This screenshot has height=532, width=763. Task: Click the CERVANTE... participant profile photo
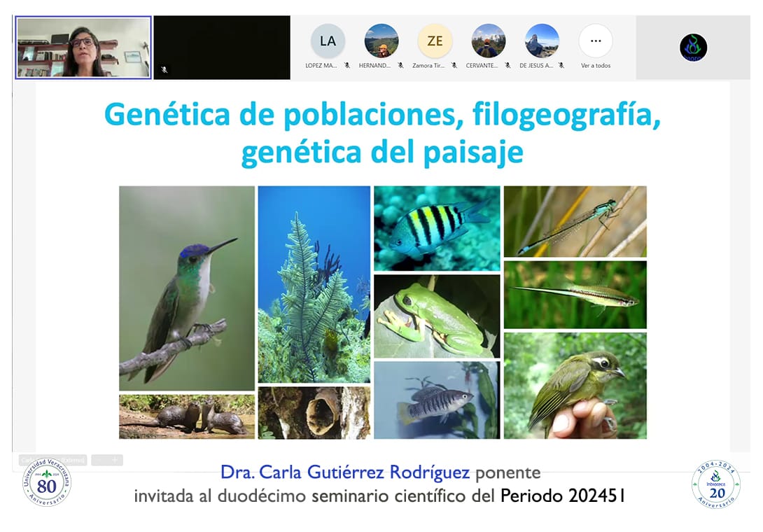(489, 41)
